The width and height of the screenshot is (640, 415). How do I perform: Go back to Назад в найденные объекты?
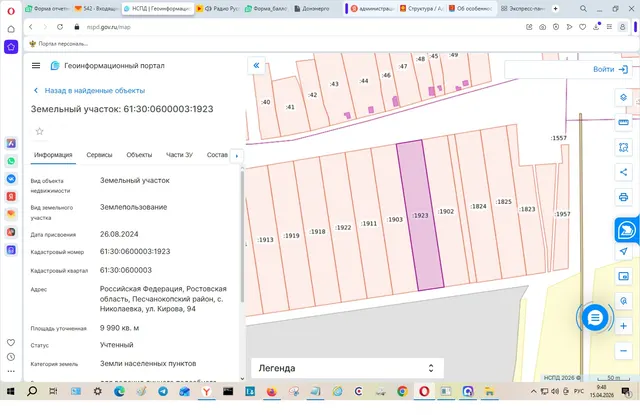click(x=89, y=91)
